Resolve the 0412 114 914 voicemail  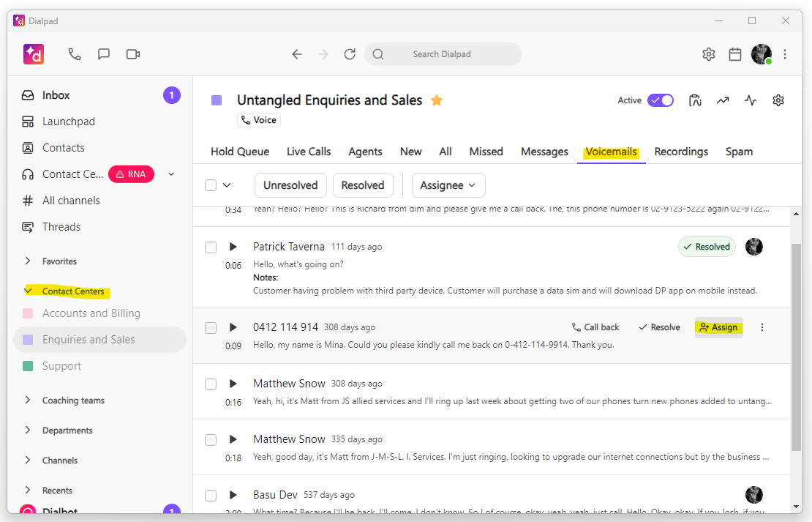659,327
